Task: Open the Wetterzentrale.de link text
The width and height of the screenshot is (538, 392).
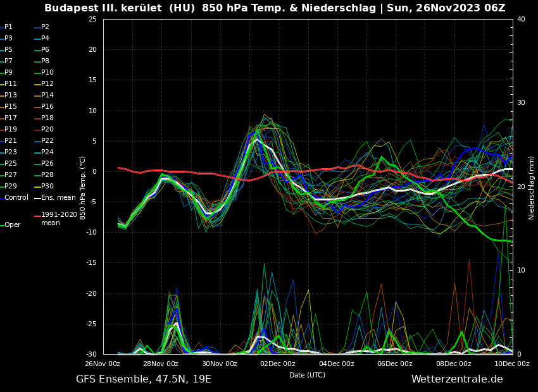Action: click(457, 379)
